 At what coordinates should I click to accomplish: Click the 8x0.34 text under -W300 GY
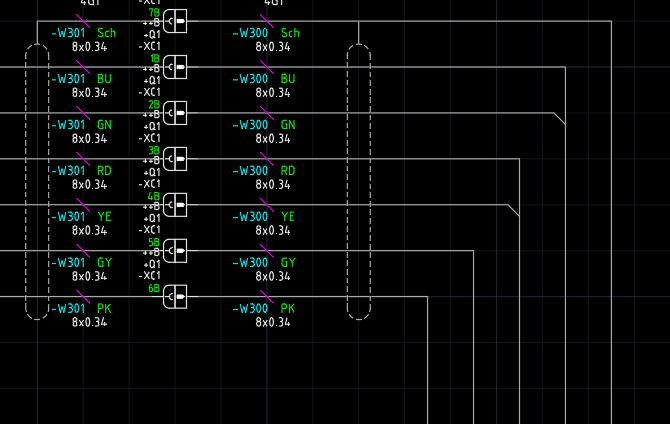273,277
